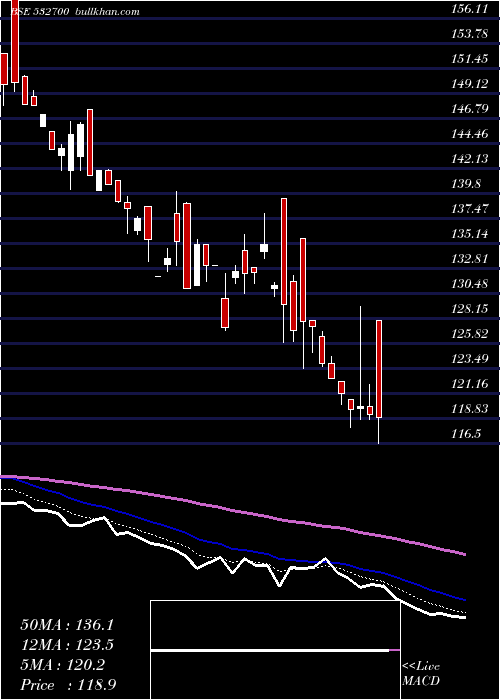This screenshot has height=700, width=500.
Task: Click the BSE 532700 bullkhan.com title text
Action: (75, 12)
